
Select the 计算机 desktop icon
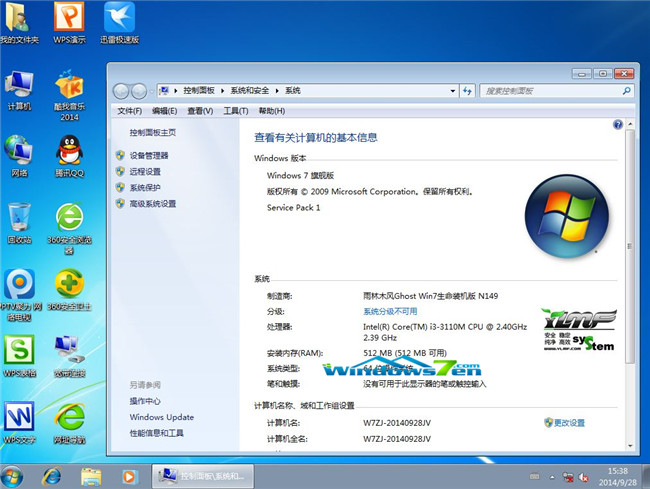[19, 90]
